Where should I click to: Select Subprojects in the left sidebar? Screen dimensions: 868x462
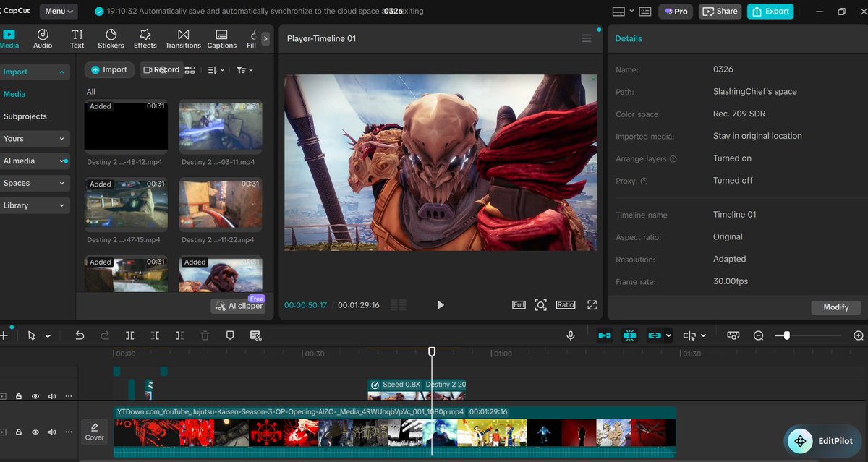[25, 116]
